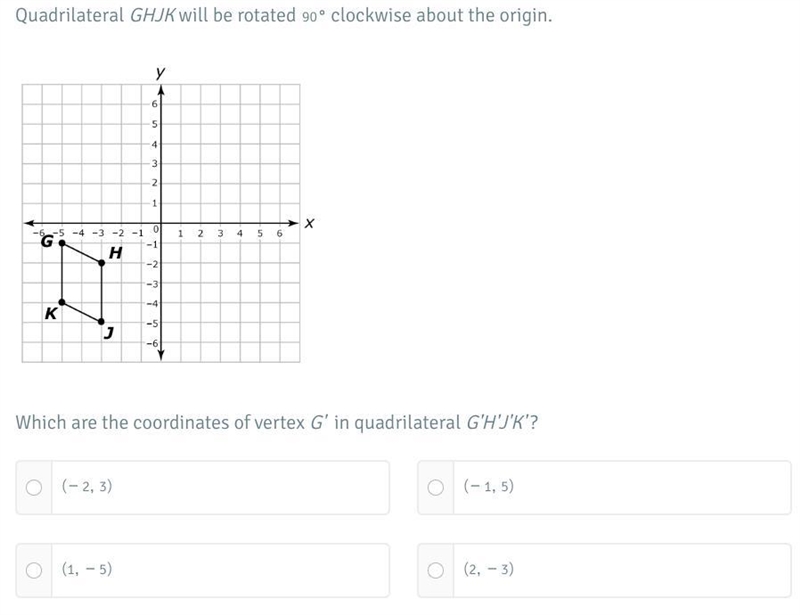Choose answer box containing (−1, 5)
Screen dimensions: 800x615
(604, 487)
